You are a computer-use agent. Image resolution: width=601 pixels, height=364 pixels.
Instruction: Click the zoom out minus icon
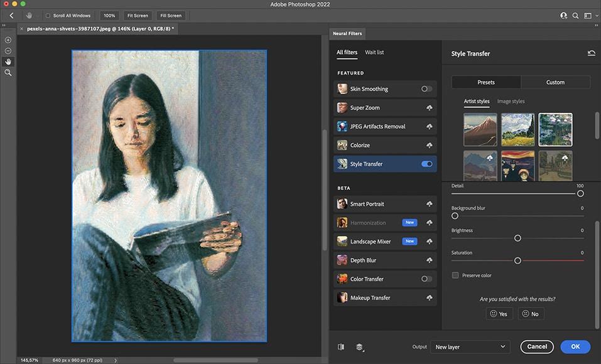coord(8,51)
